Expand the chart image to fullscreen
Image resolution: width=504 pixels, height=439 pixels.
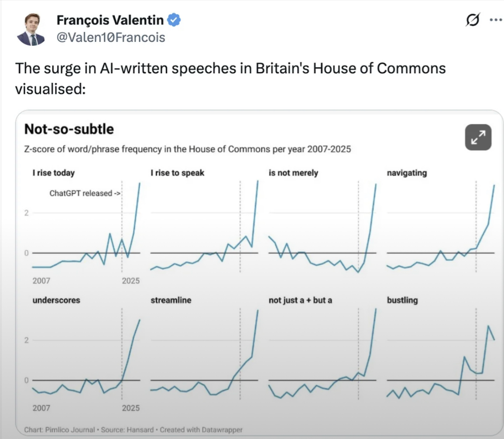(478, 137)
